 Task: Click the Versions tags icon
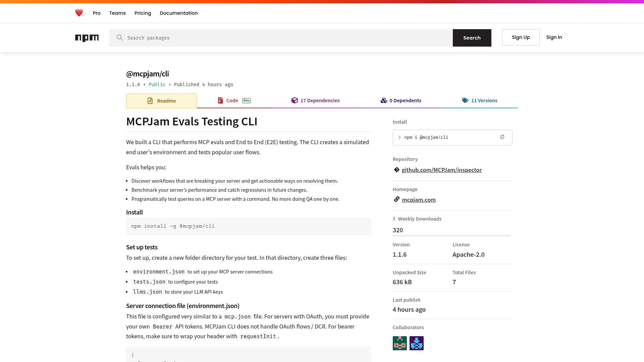click(x=465, y=101)
